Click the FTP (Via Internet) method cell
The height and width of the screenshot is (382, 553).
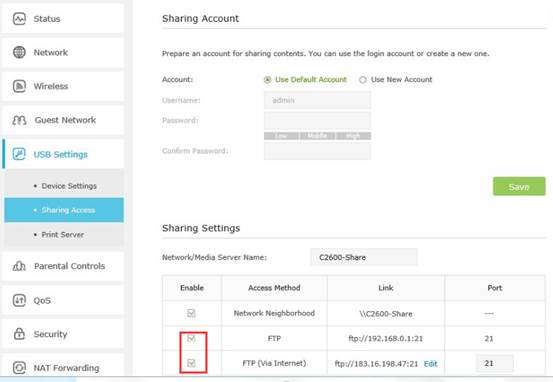tap(274, 363)
